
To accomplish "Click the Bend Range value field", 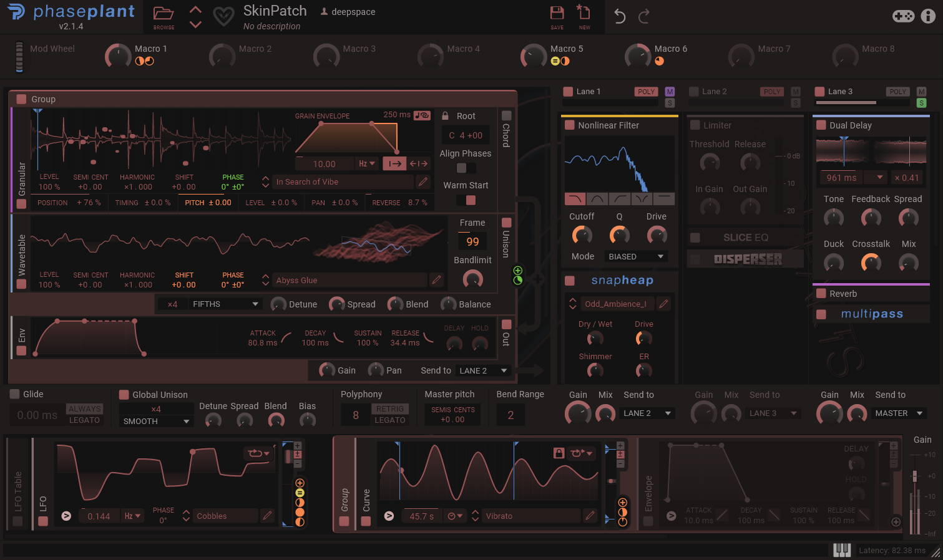I will (511, 415).
